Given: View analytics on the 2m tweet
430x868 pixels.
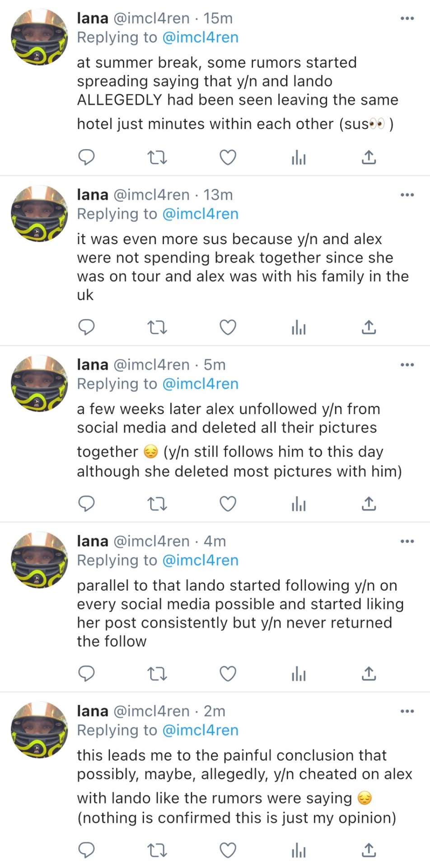Looking at the screenshot, I should click(x=299, y=850).
